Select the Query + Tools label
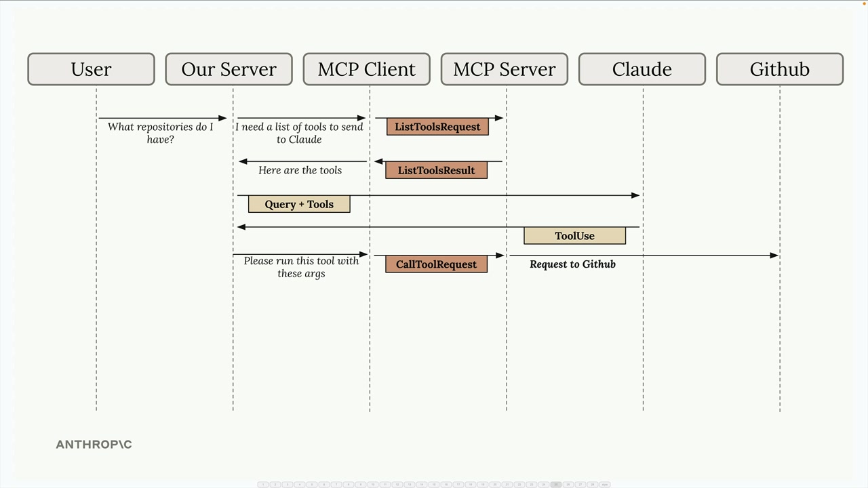The height and width of the screenshot is (488, 868). (x=299, y=204)
